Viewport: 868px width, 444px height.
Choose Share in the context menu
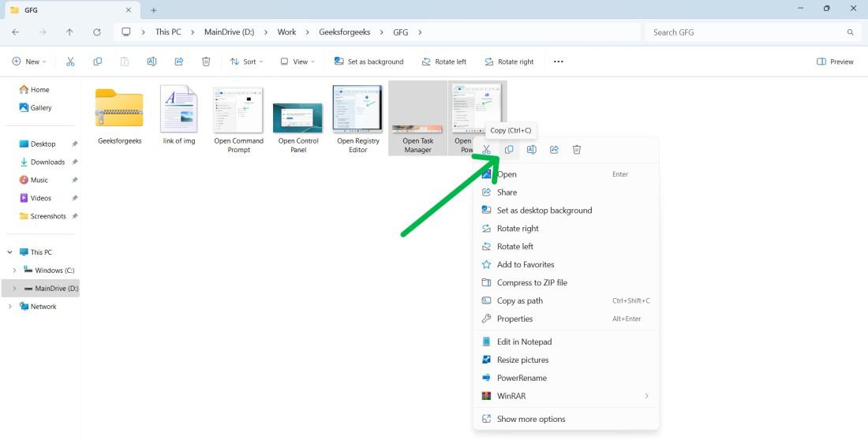566,192
